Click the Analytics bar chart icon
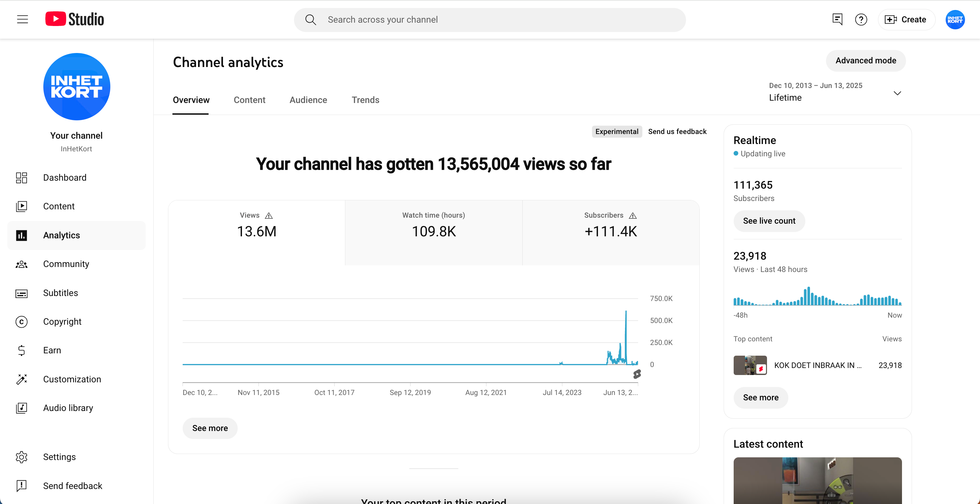Screen dimensions: 980x504 pos(21,235)
